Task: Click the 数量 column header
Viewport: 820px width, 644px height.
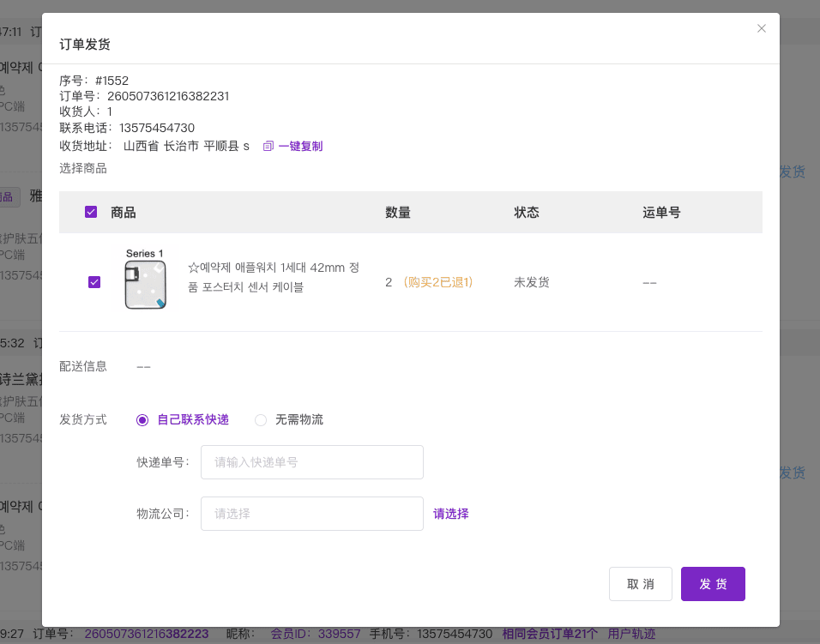Action: (398, 212)
